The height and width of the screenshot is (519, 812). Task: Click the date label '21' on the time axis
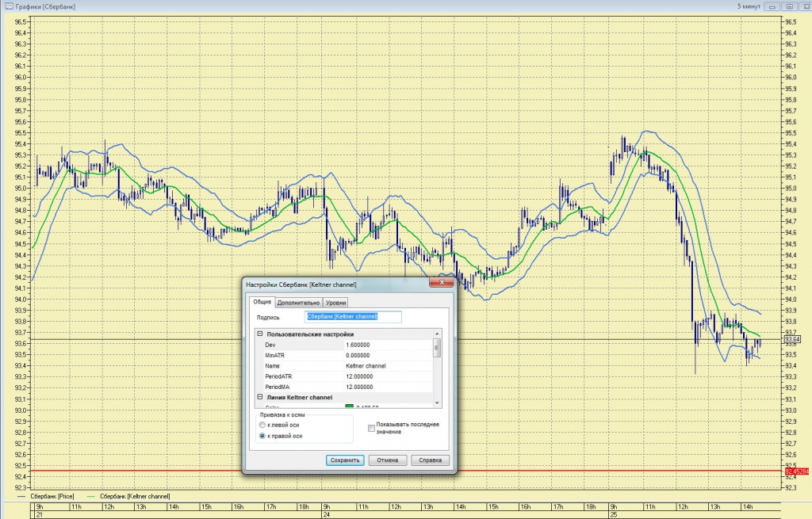pyautogui.click(x=40, y=515)
